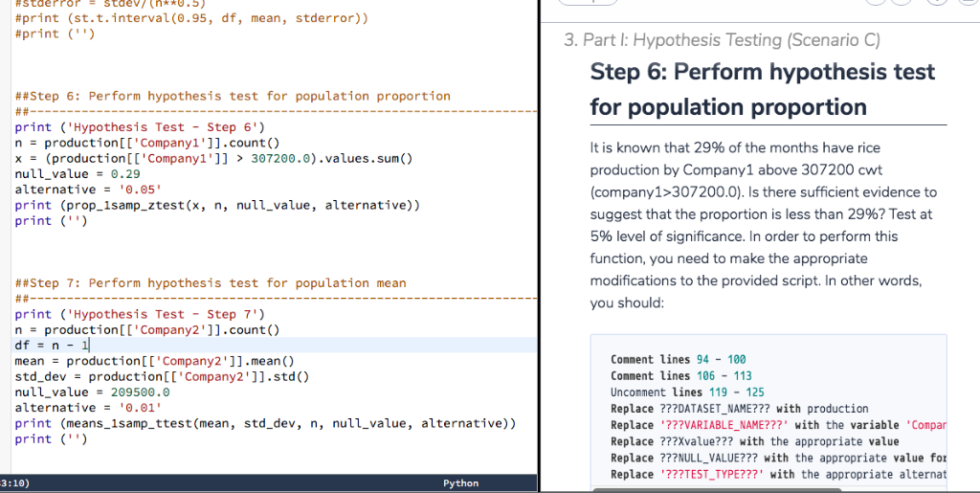This screenshot has width=980, height=493.
Task: Click the alternative = '0.01' line
Action: coord(88,408)
